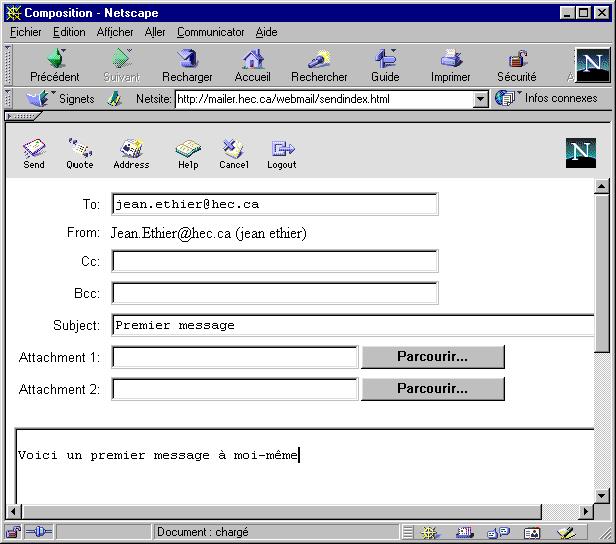Screen dimensions: 616x544
Task: Click the Précédent back arrow icon
Action: [56, 58]
